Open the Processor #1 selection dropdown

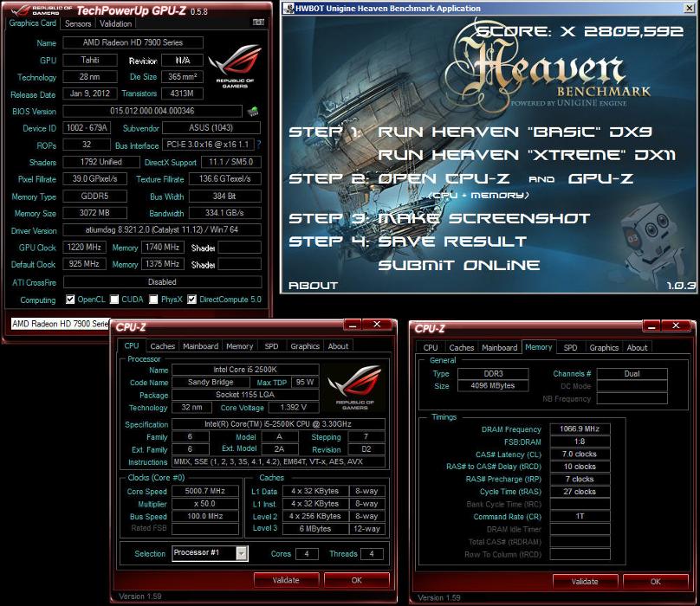pos(241,553)
